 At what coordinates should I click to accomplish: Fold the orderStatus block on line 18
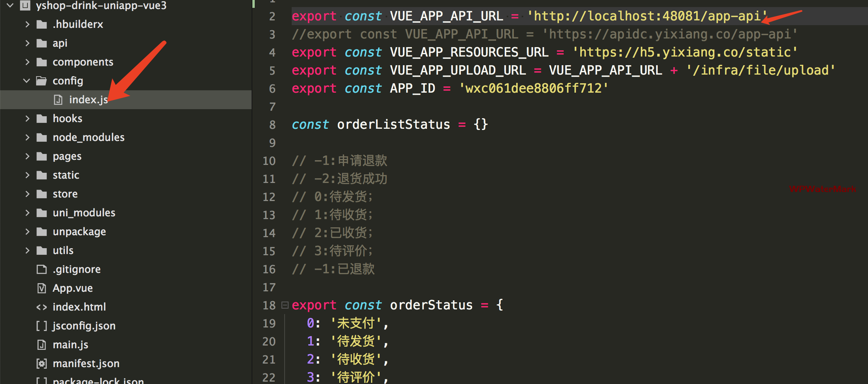pos(285,305)
